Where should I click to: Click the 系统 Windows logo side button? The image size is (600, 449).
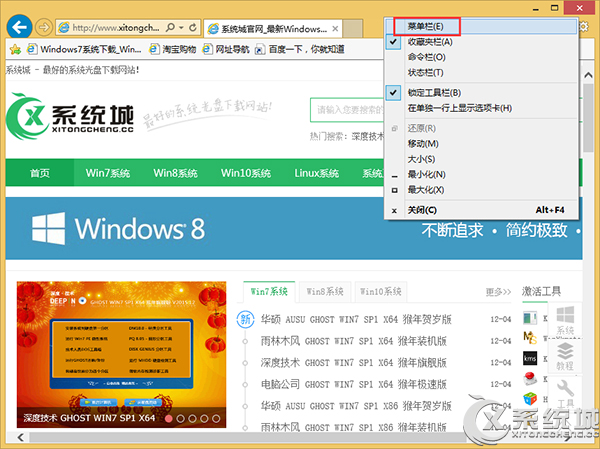pos(565,320)
